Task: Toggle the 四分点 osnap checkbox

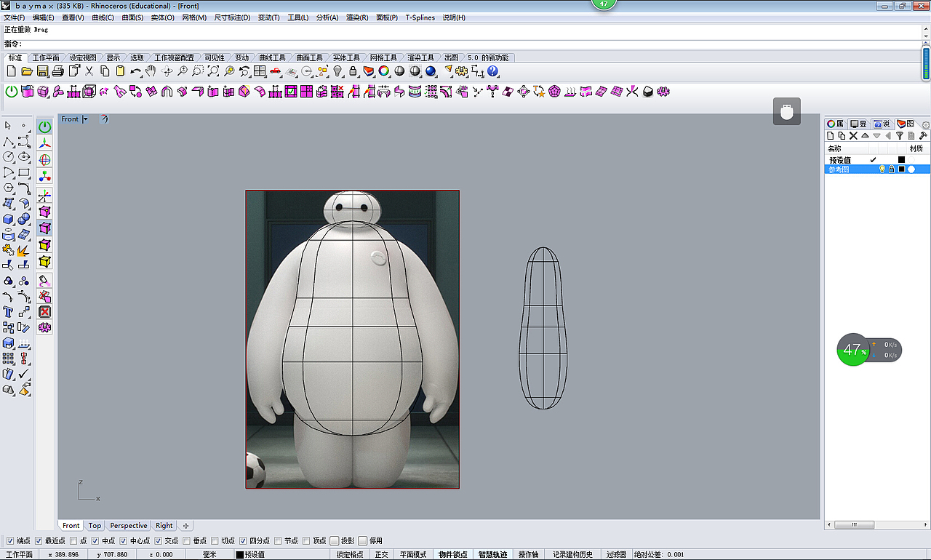Action: tap(244, 540)
